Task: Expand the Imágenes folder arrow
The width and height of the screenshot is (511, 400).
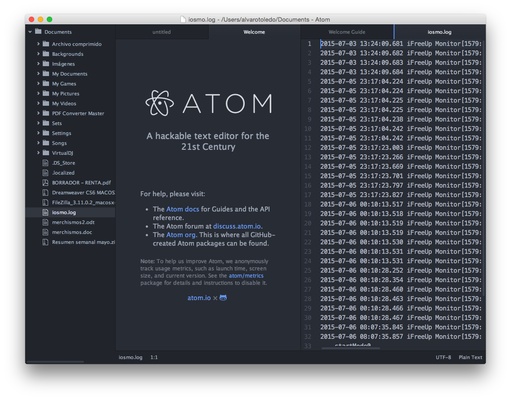Action: click(38, 64)
